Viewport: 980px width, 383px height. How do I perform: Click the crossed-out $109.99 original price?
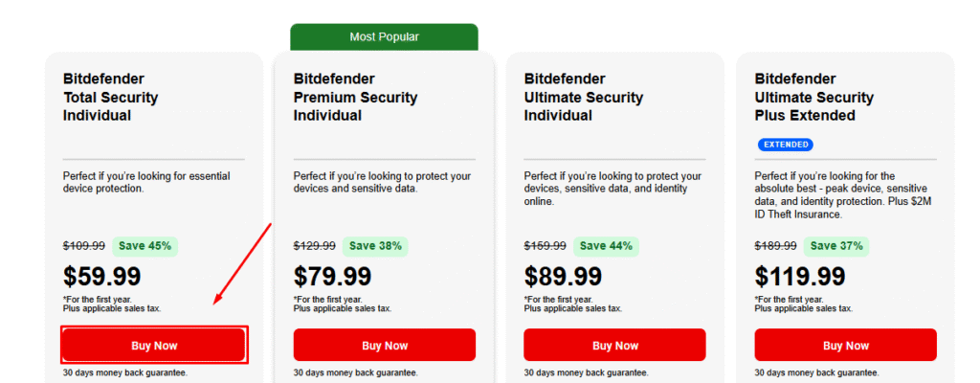pyautogui.click(x=83, y=246)
